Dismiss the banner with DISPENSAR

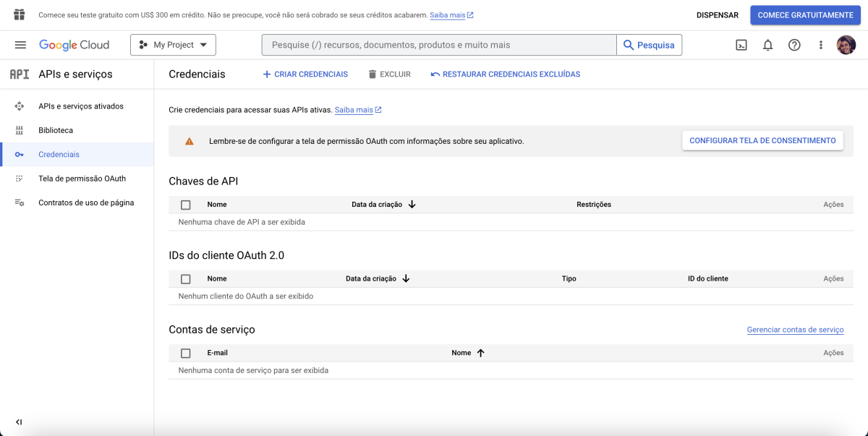pyautogui.click(x=718, y=15)
